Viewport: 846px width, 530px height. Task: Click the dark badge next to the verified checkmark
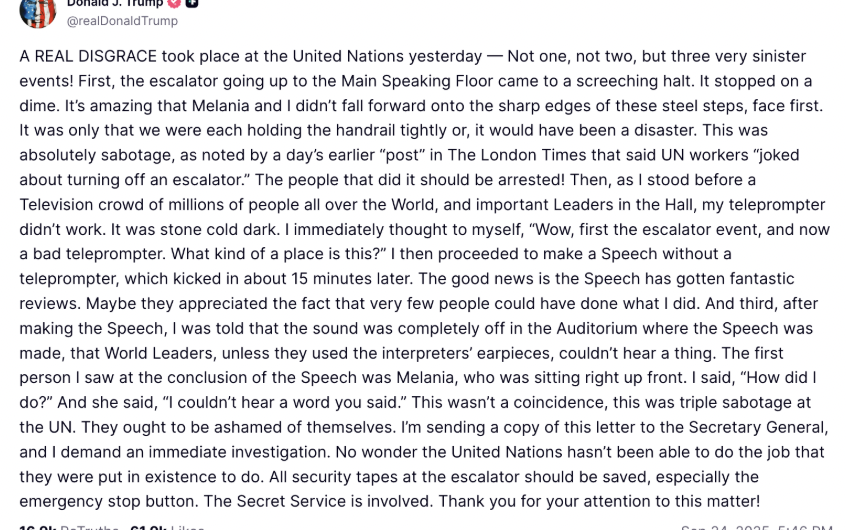(191, 3)
